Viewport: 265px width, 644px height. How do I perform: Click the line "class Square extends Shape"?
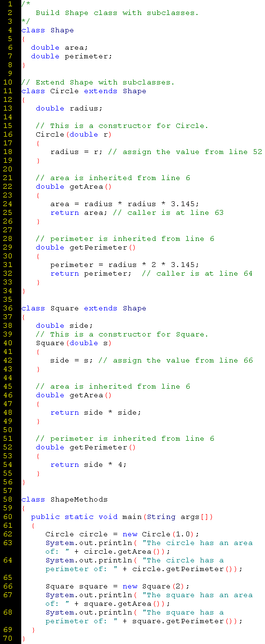coord(84,308)
